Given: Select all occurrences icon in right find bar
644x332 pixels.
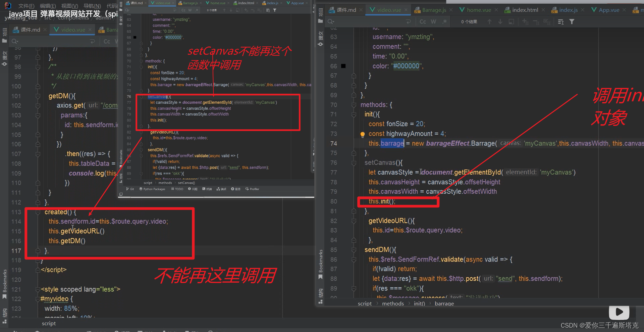Looking at the screenshot, I should (547, 22).
